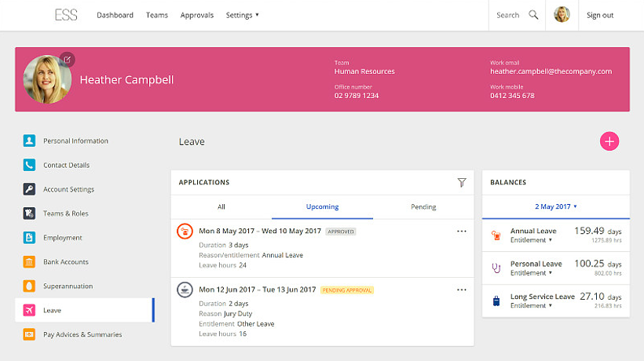Open more options for 12 Jun leave

(462, 290)
